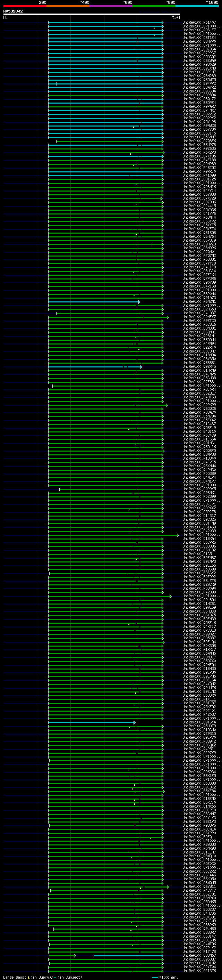The image size is (222, 980).
Task: Select hit label UniRef100_Q6GQC6
Action: [x=199, y=409]
